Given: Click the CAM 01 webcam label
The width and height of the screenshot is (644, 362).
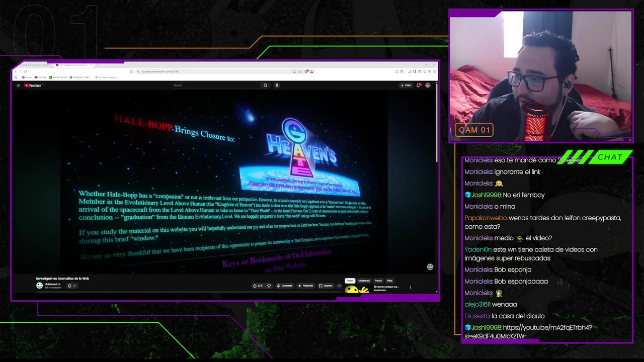Looking at the screenshot, I should coord(474,130).
